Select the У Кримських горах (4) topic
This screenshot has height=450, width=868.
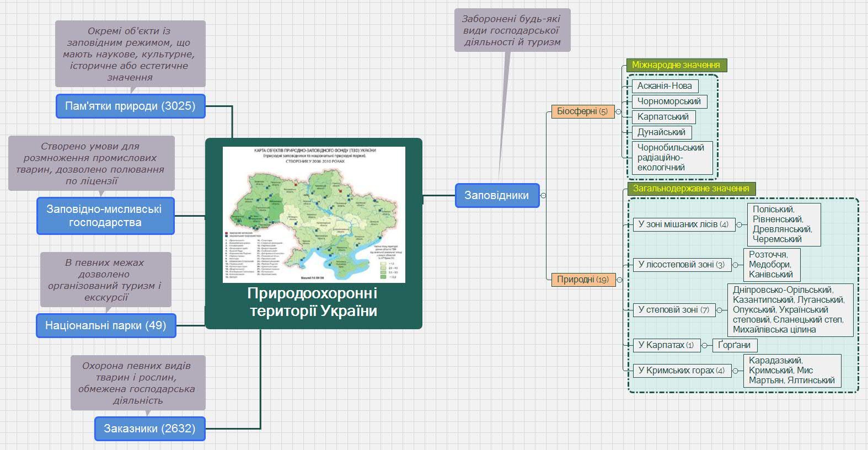pyautogui.click(x=682, y=371)
